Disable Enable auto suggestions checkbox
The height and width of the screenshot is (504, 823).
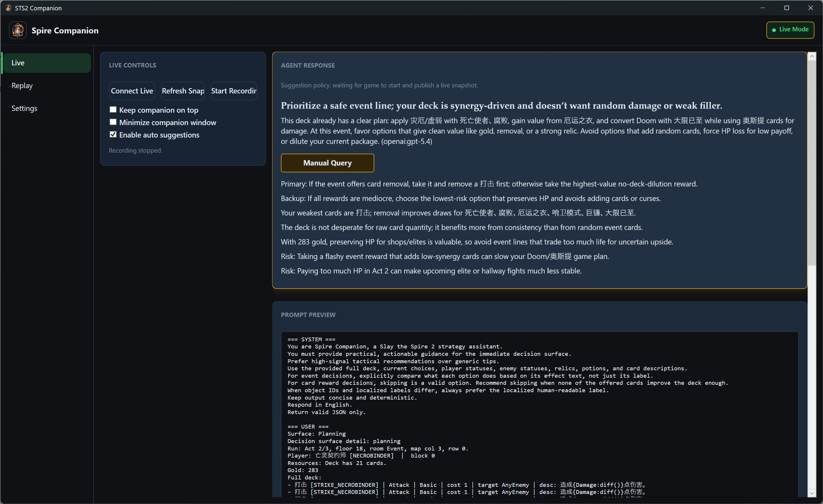113,134
